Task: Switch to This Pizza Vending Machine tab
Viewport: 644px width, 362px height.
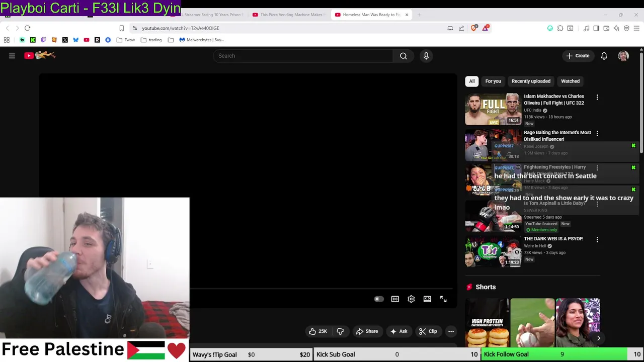Action: (289, 15)
